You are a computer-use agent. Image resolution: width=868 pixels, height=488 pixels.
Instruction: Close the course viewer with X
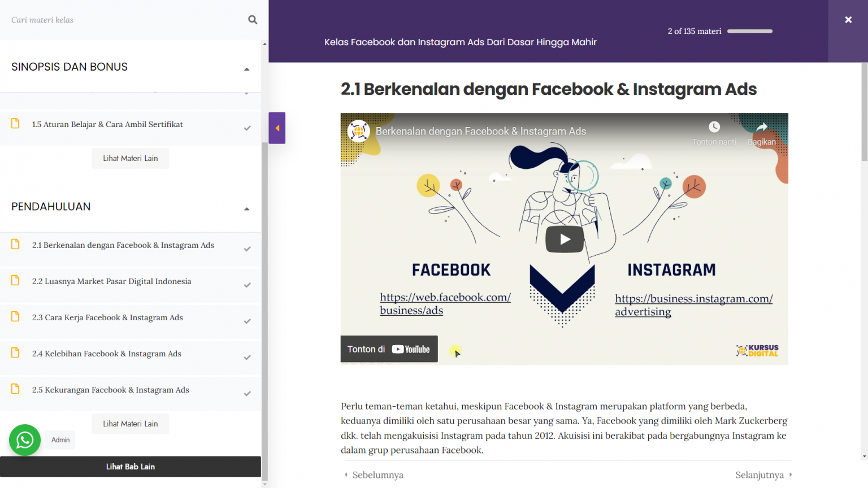(848, 20)
